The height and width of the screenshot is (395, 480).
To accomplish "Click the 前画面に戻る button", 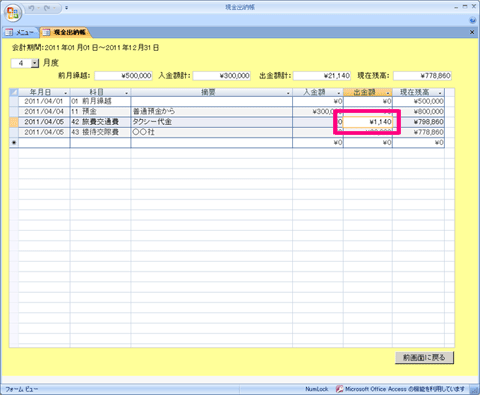I will pos(424,358).
